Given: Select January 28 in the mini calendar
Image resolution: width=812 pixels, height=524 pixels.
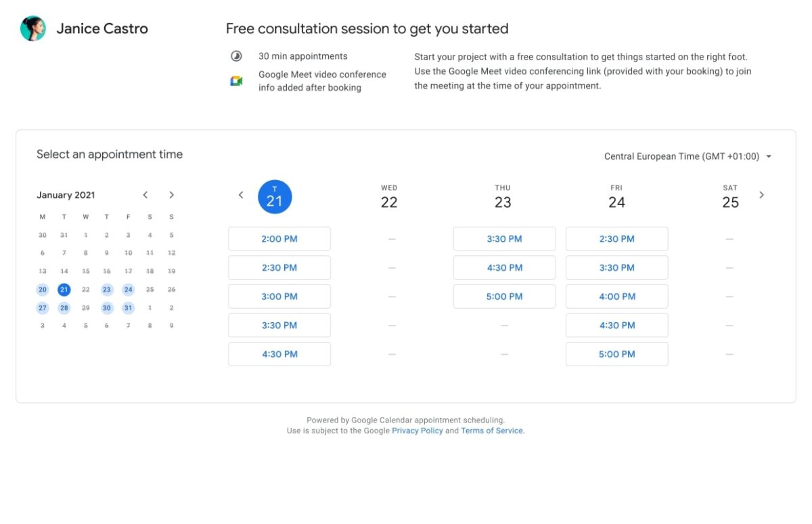Looking at the screenshot, I should tap(64, 307).
